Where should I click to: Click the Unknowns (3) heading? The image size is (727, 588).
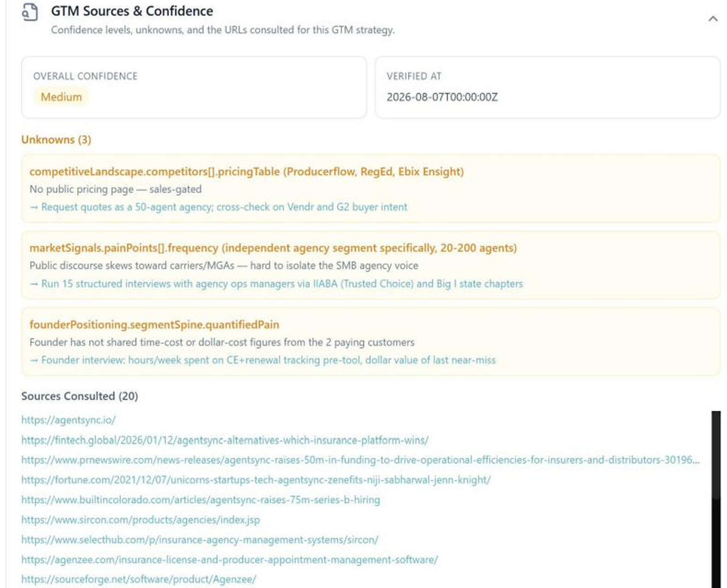[x=56, y=140]
